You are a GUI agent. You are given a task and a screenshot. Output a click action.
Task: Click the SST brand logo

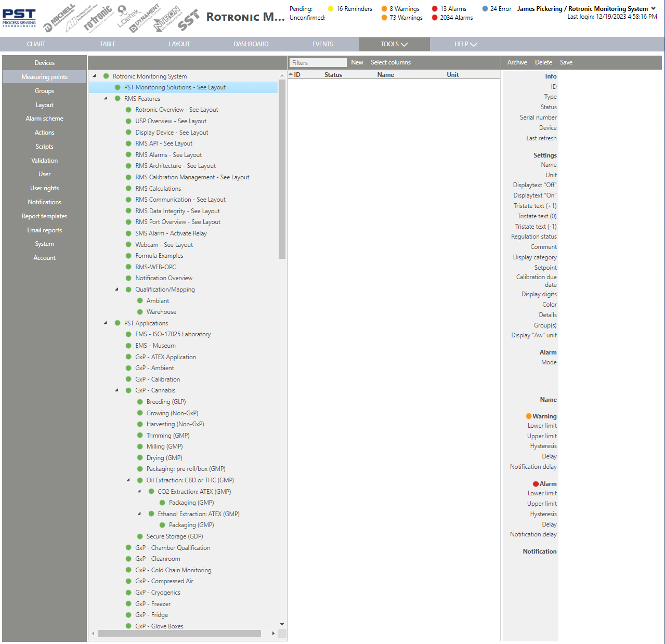coord(188,20)
